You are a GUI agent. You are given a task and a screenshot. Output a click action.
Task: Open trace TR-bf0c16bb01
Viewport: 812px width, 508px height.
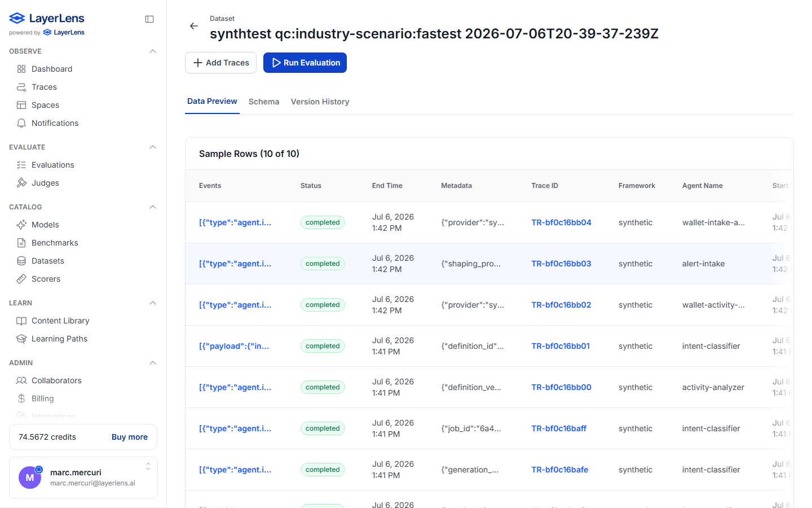[x=561, y=346]
